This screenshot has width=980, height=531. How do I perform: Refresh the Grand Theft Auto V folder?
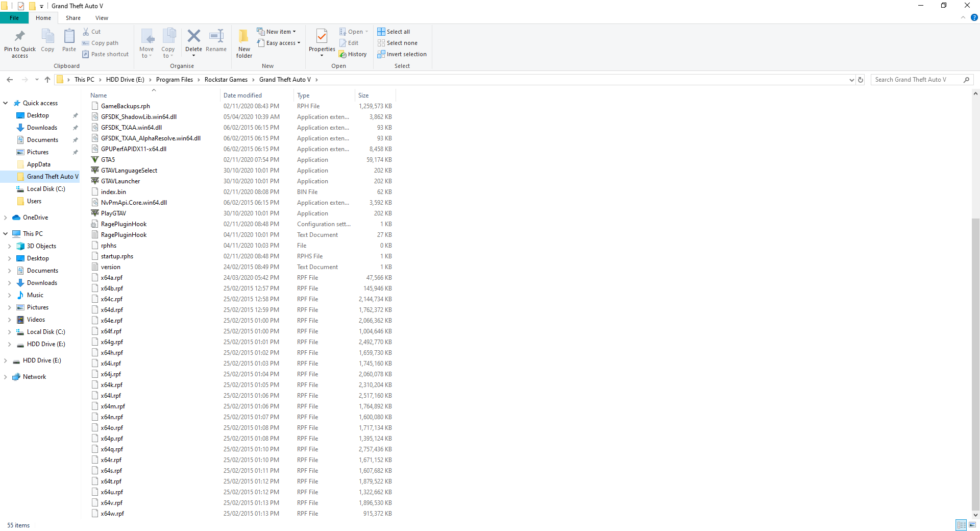(x=861, y=80)
